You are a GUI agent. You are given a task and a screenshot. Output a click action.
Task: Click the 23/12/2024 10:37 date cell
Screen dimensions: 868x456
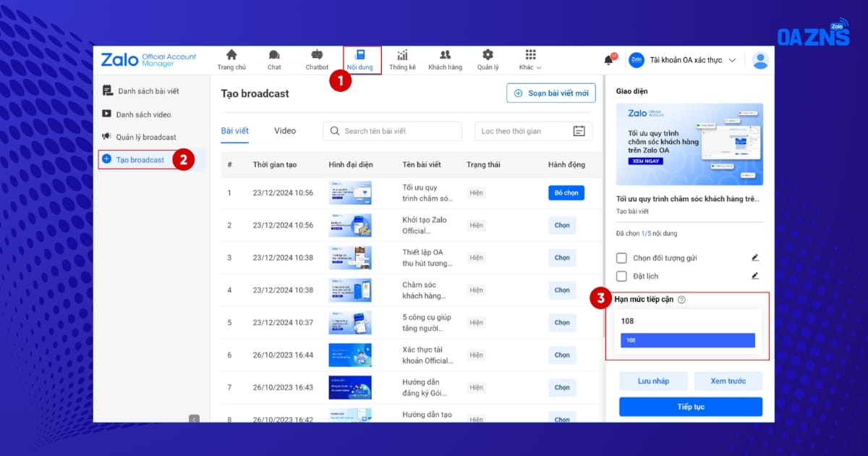(x=283, y=322)
